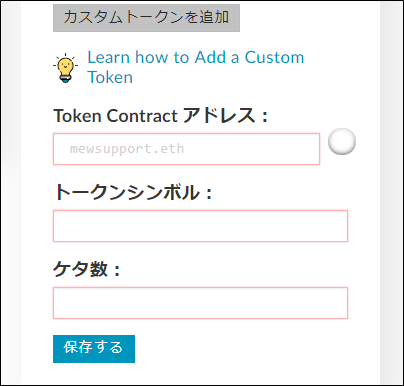Click the yellow bulb beside the Learn link
The image size is (404, 386).
pos(65,68)
